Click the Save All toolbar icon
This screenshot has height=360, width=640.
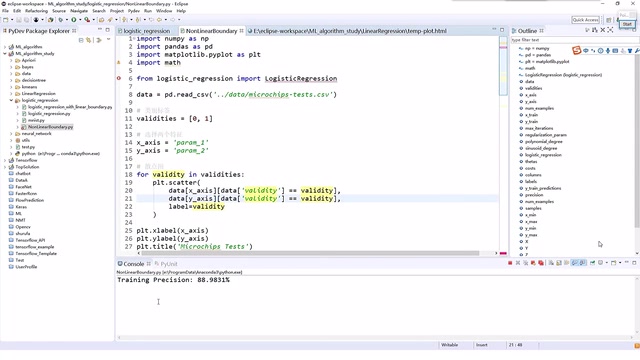26,20
